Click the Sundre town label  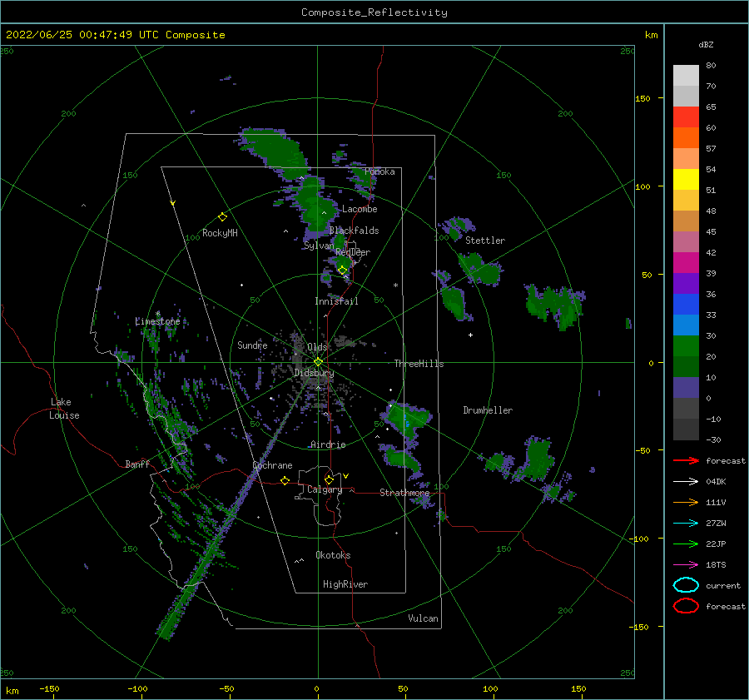point(252,345)
